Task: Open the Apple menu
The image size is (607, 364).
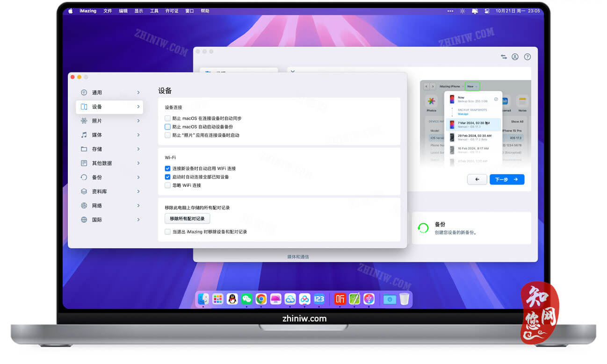Action: pyautogui.click(x=71, y=11)
